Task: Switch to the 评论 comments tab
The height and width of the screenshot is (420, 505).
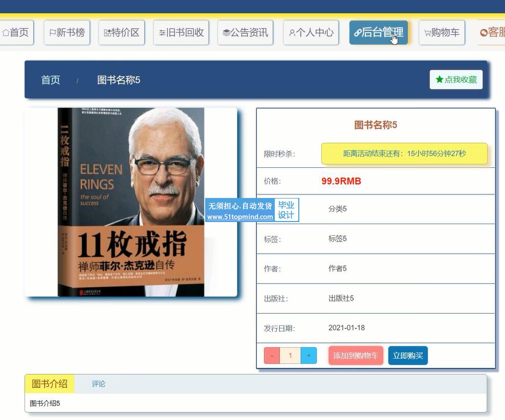Action: click(x=98, y=384)
